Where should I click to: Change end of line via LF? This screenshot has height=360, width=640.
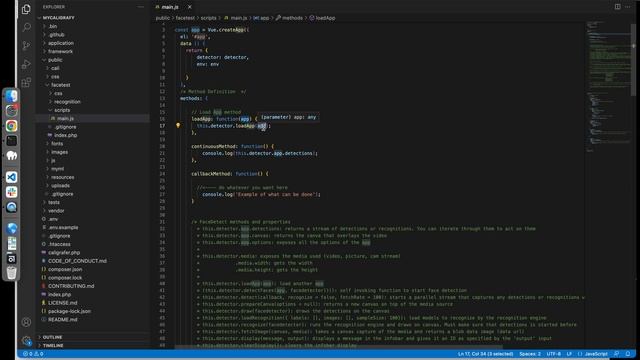coord(569,354)
